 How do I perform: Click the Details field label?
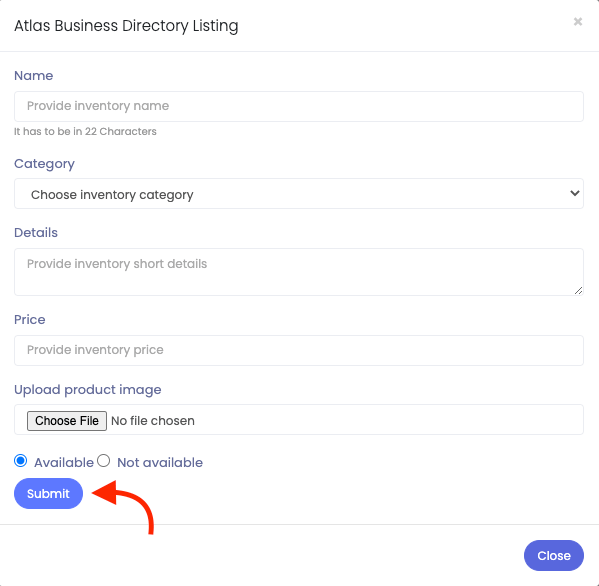tap(36, 233)
